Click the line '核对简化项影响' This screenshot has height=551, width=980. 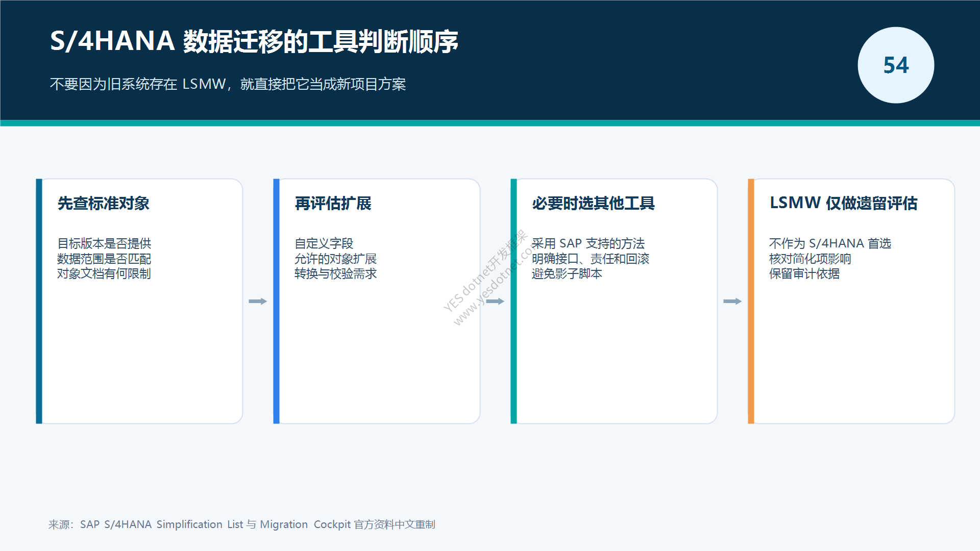pos(811,259)
